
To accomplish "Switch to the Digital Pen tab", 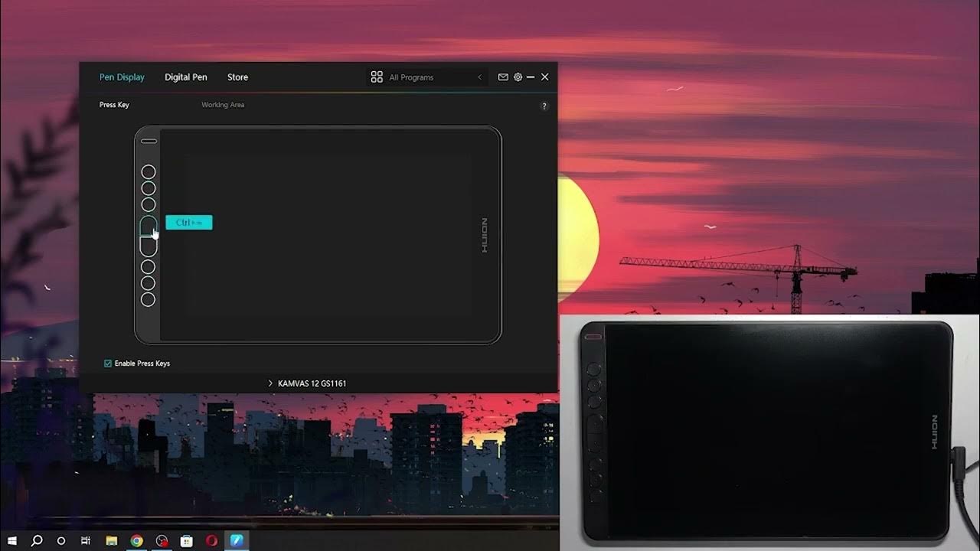I will 185,77.
